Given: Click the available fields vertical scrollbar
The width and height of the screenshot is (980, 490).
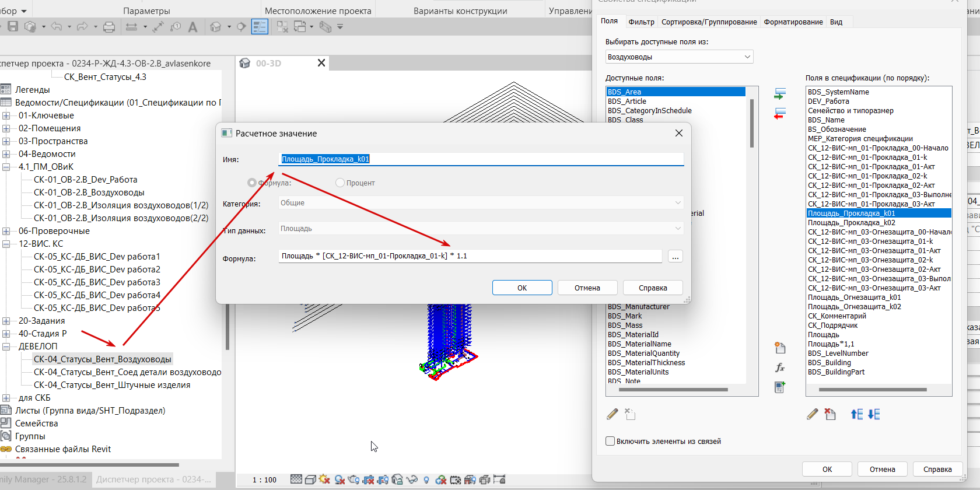Looking at the screenshot, I should tap(752, 123).
